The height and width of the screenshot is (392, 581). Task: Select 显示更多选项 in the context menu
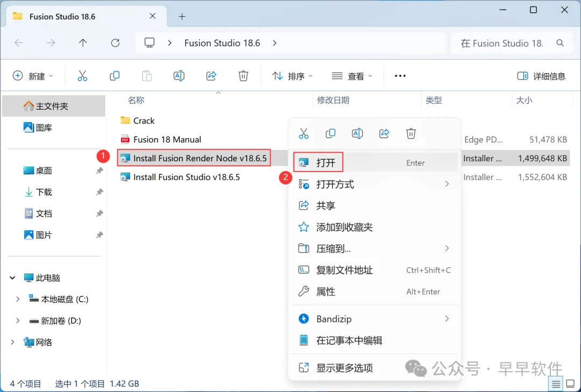[374, 368]
